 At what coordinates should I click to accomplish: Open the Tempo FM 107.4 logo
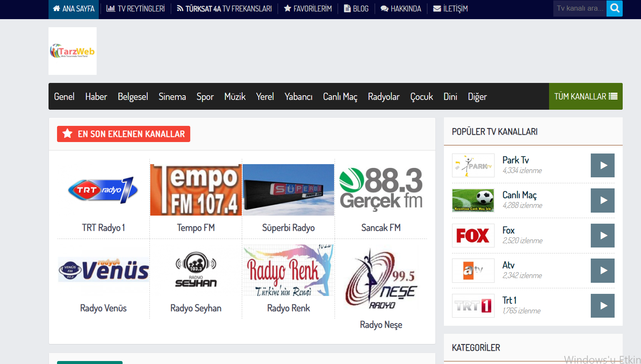(x=196, y=190)
